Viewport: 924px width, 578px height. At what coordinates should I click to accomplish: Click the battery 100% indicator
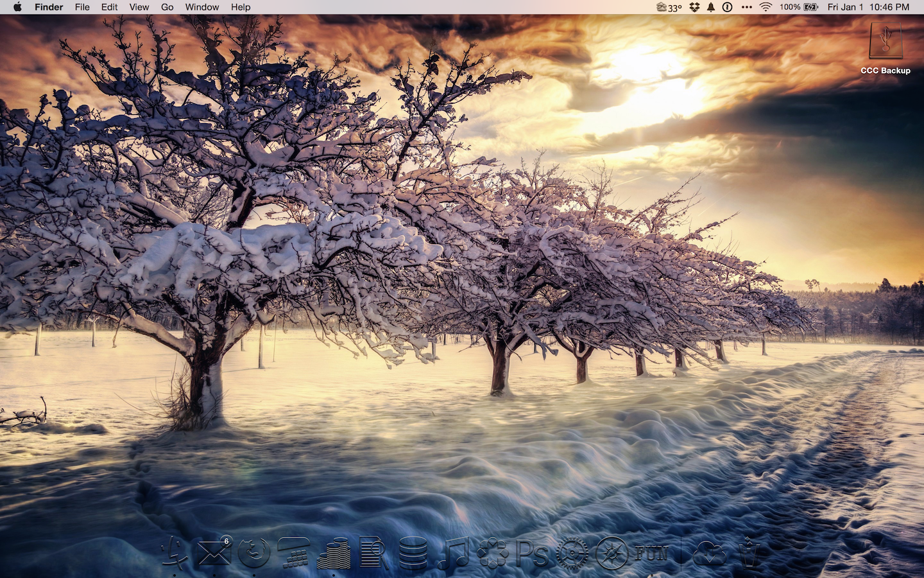[799, 7]
